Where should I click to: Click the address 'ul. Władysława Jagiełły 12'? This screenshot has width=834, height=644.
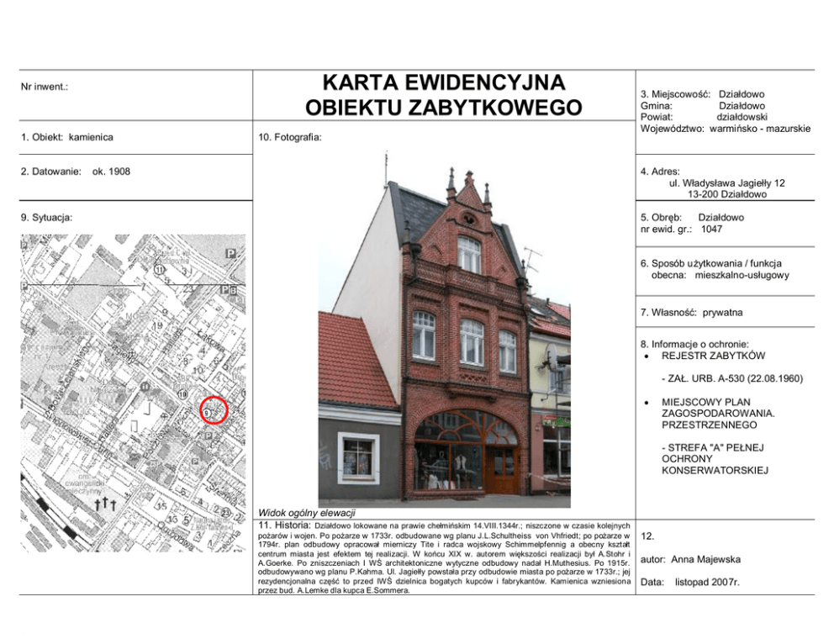pos(726,182)
